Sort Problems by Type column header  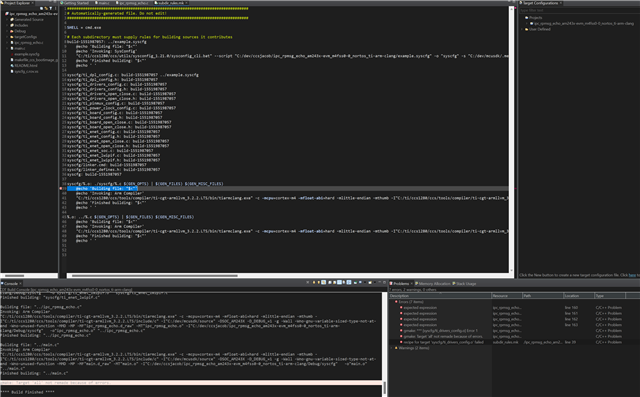pos(610,295)
